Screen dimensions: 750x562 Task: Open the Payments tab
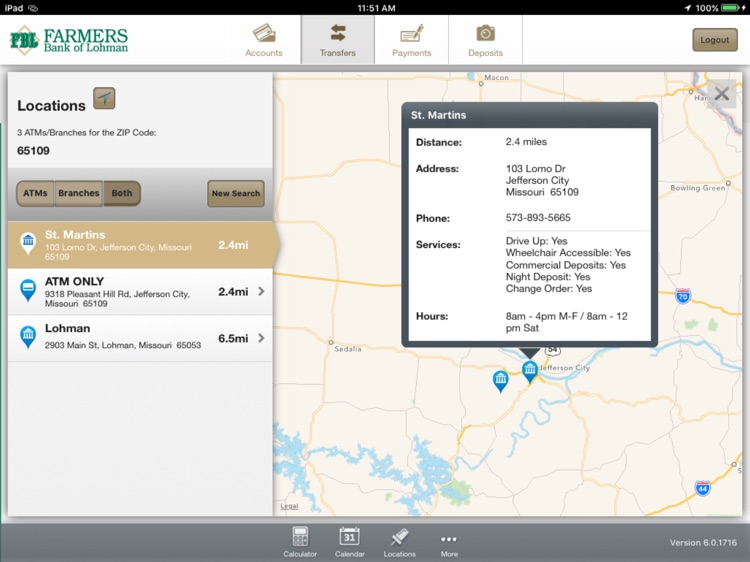(411, 40)
